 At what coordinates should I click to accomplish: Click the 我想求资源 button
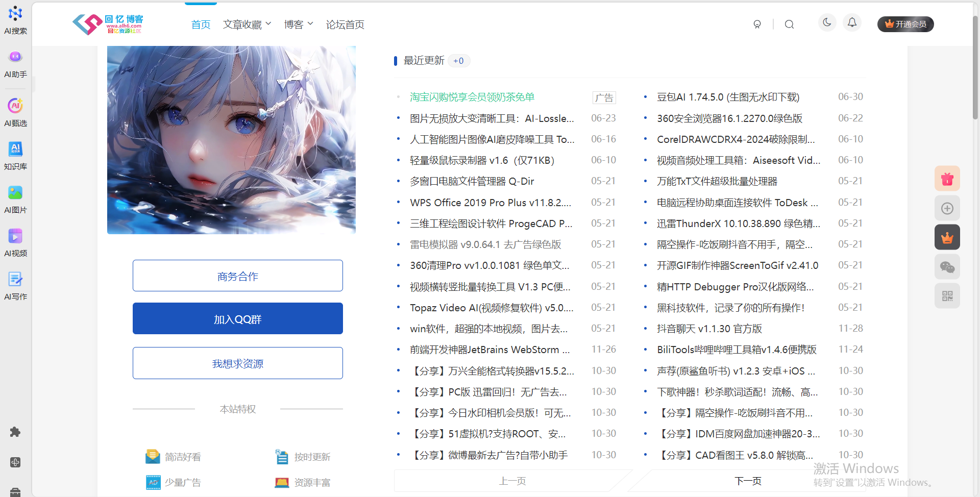coord(238,363)
